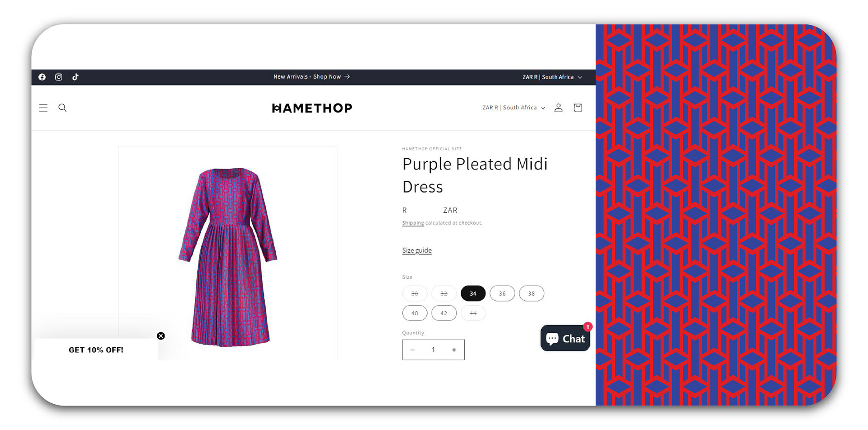Increase quantity with the plus button
868x430 pixels.
(454, 350)
